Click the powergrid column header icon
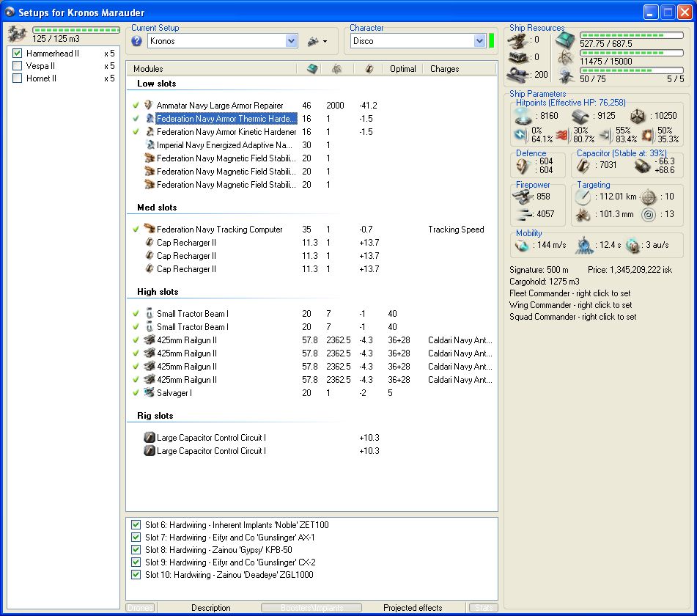The height and width of the screenshot is (616, 697). coord(336,69)
